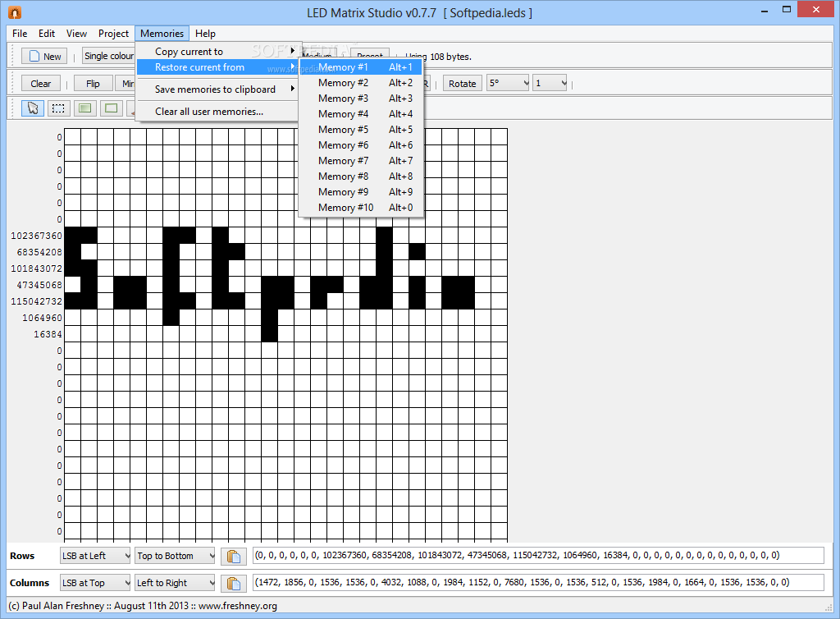Pick the empty rectangle outline tool
Image resolution: width=840 pixels, height=619 pixels.
[111, 109]
